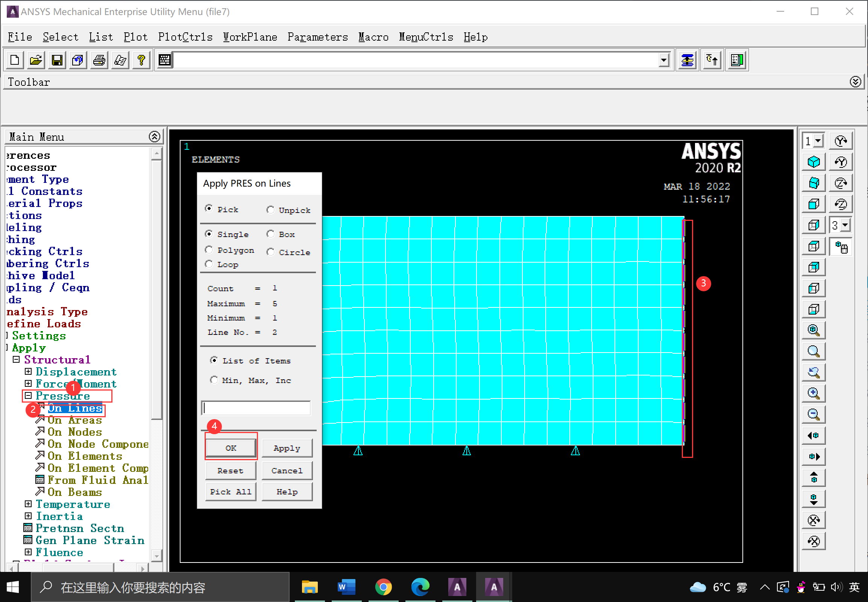Open the command input dropdown arrow

click(x=664, y=60)
